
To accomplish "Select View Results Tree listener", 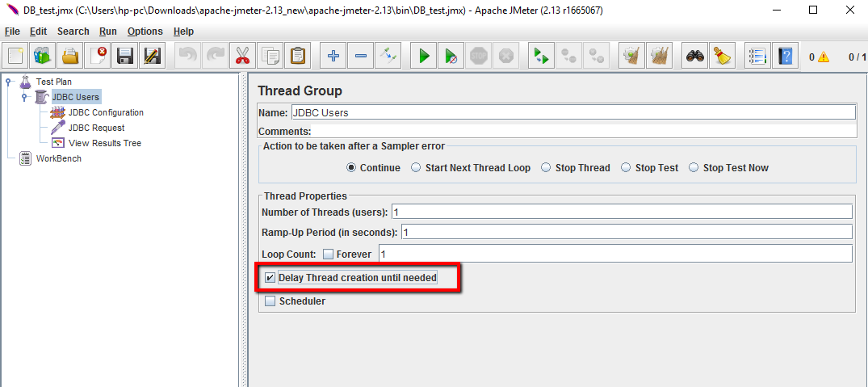I will 105,143.
